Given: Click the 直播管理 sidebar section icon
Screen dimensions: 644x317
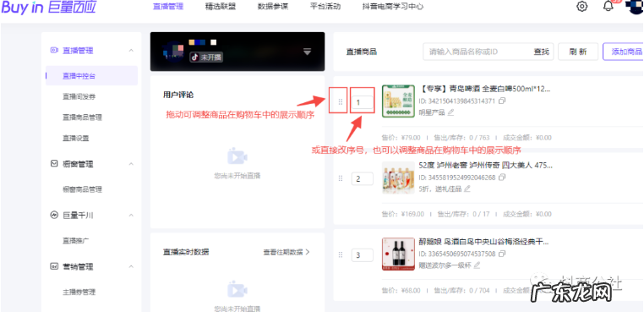Looking at the screenshot, I should tap(54, 51).
